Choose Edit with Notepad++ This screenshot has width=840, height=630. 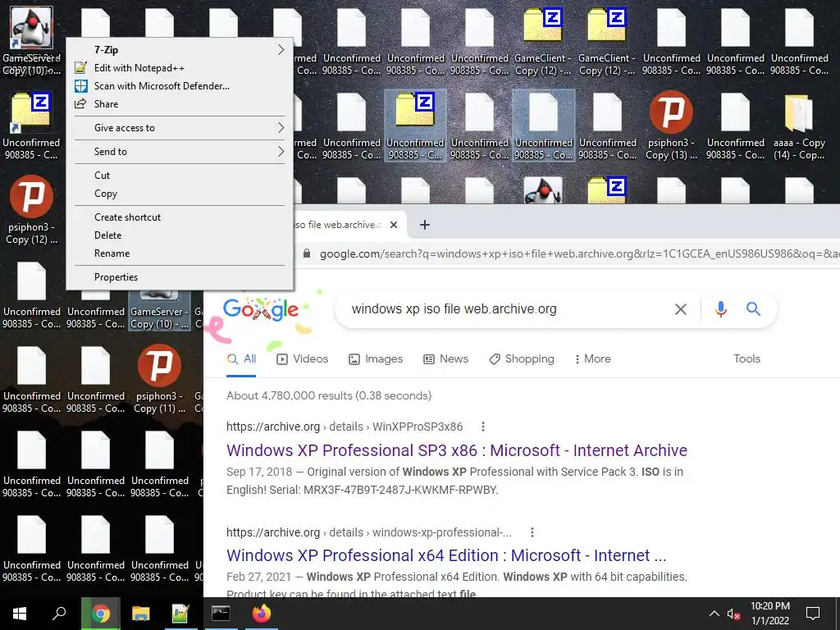[x=180, y=68]
